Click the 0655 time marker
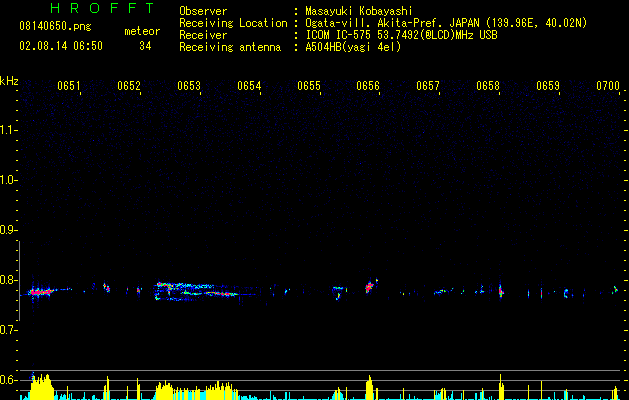Screen dimensions: 629x400 pos(309,85)
